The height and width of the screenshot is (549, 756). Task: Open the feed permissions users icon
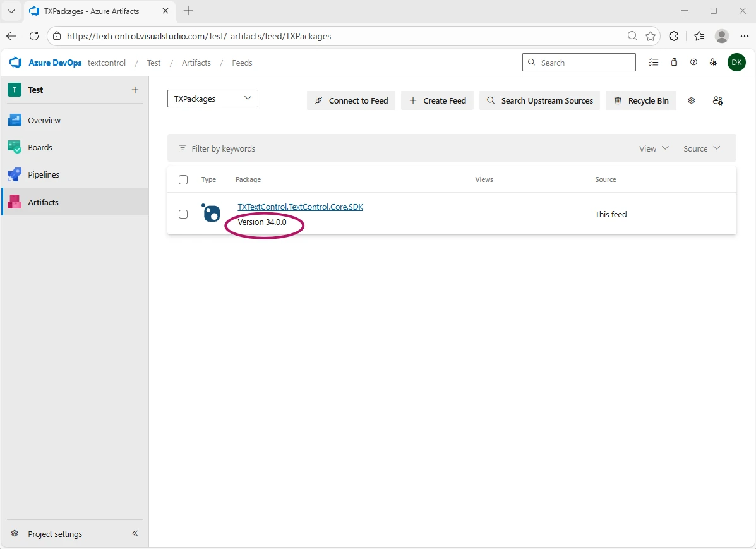click(x=717, y=100)
